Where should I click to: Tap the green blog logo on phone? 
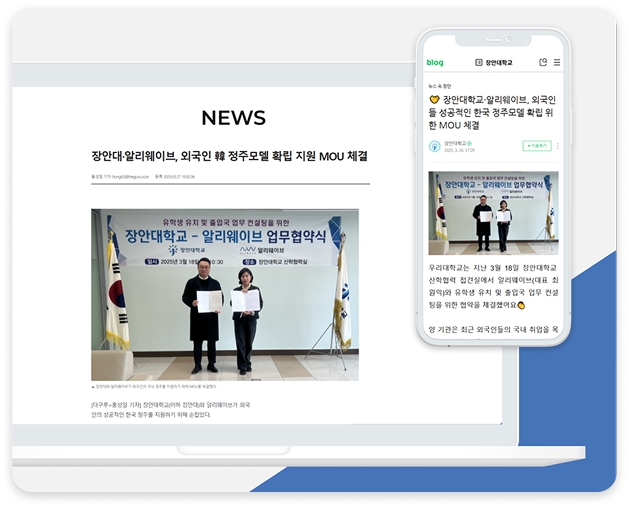(435, 63)
